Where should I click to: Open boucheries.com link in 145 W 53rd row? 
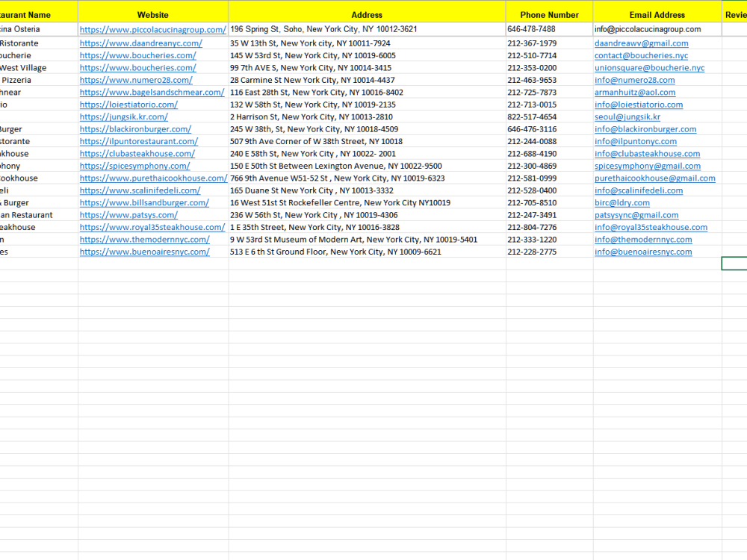137,56
